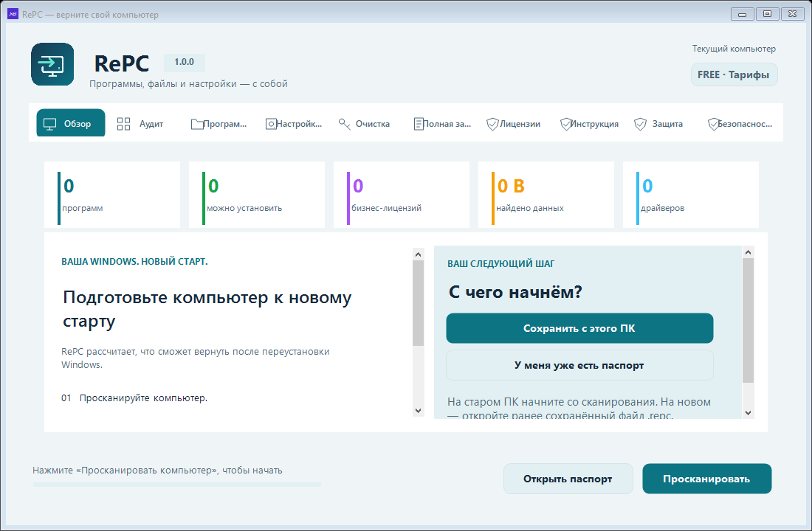Click the shield icon beside Инструкция
This screenshot has height=531, width=812.
point(566,124)
